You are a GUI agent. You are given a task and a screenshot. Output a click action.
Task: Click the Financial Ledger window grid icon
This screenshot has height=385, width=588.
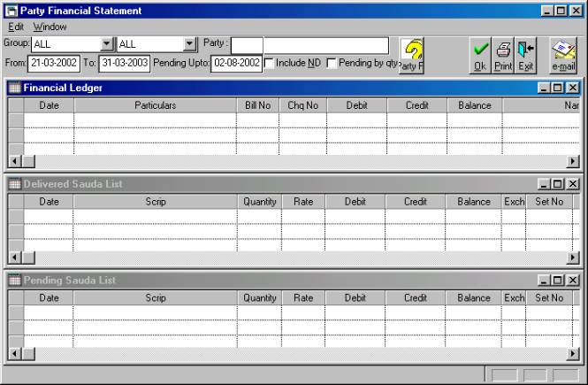[x=14, y=88]
